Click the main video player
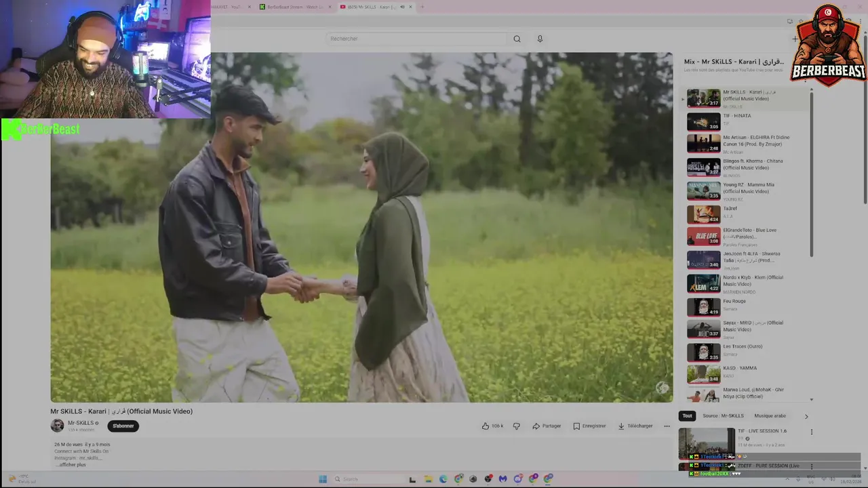Screen dimensions: 868x488 pos(361,228)
